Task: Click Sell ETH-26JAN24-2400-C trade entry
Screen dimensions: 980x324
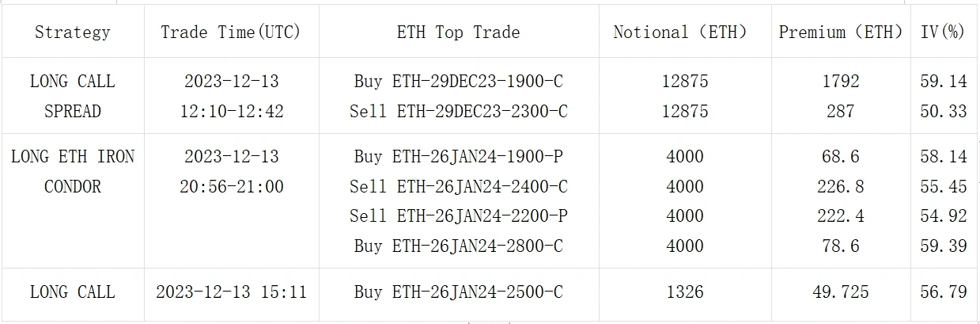Action: (458, 187)
